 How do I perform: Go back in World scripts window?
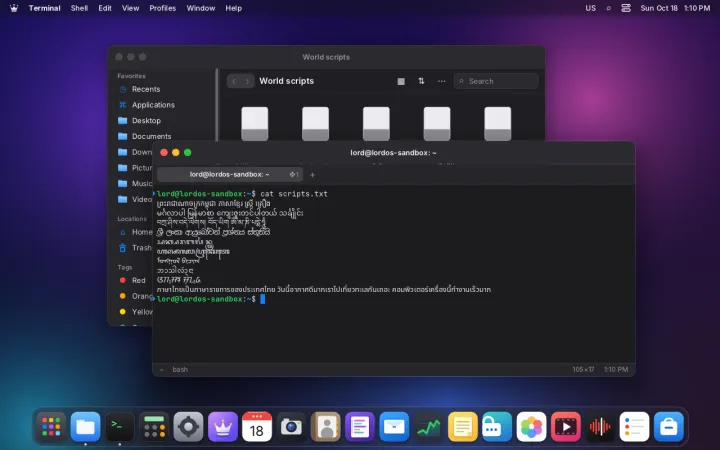pos(234,81)
